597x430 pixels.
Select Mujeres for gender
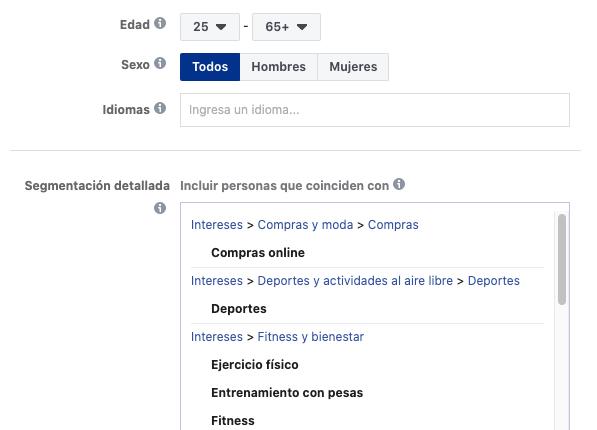(x=353, y=67)
